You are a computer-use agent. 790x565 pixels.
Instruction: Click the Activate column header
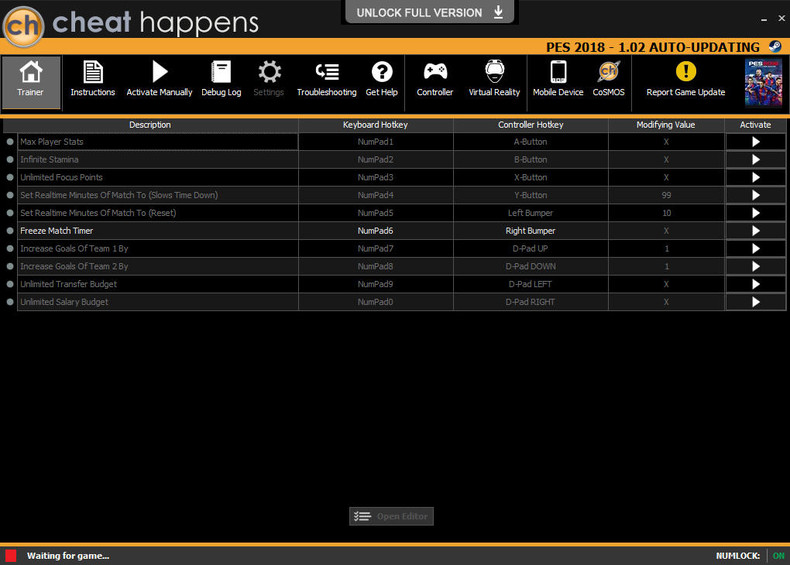tap(755, 125)
